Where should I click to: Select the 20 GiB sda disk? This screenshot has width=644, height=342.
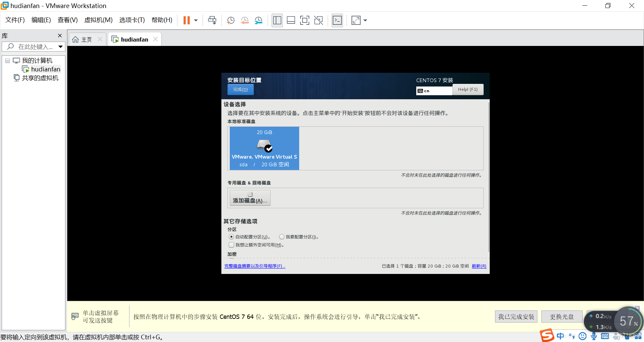[264, 148]
